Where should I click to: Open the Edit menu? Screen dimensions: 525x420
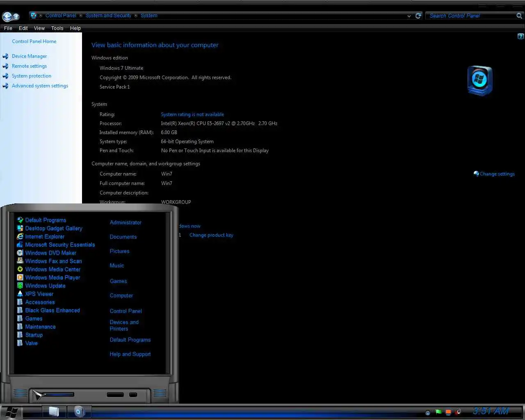point(23,28)
